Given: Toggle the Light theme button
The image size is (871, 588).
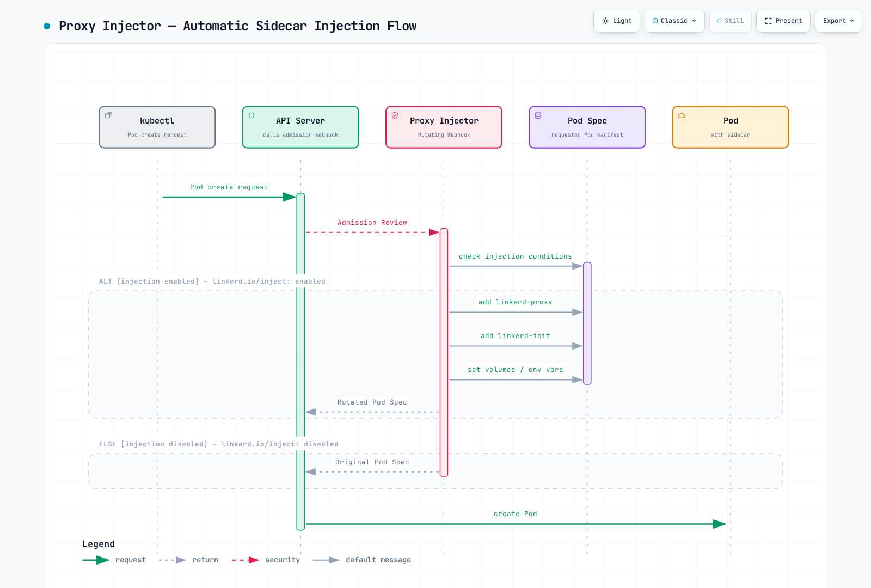Looking at the screenshot, I should coord(617,21).
